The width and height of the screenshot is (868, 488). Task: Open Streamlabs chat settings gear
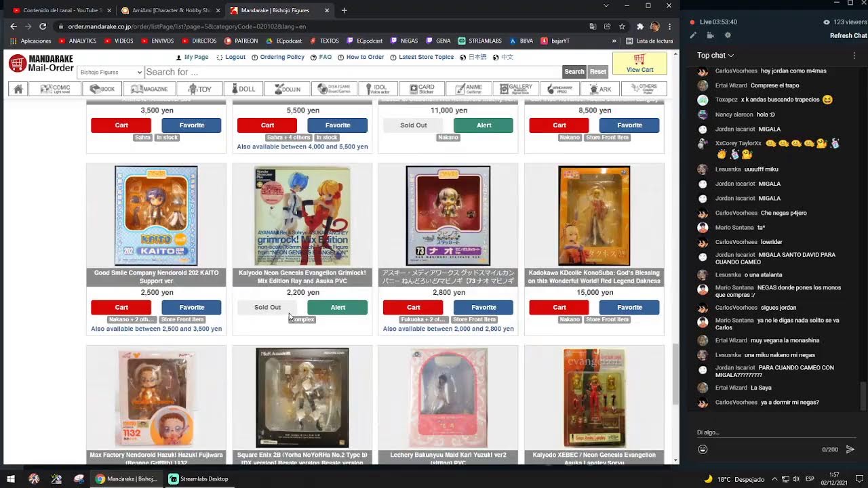(x=728, y=35)
